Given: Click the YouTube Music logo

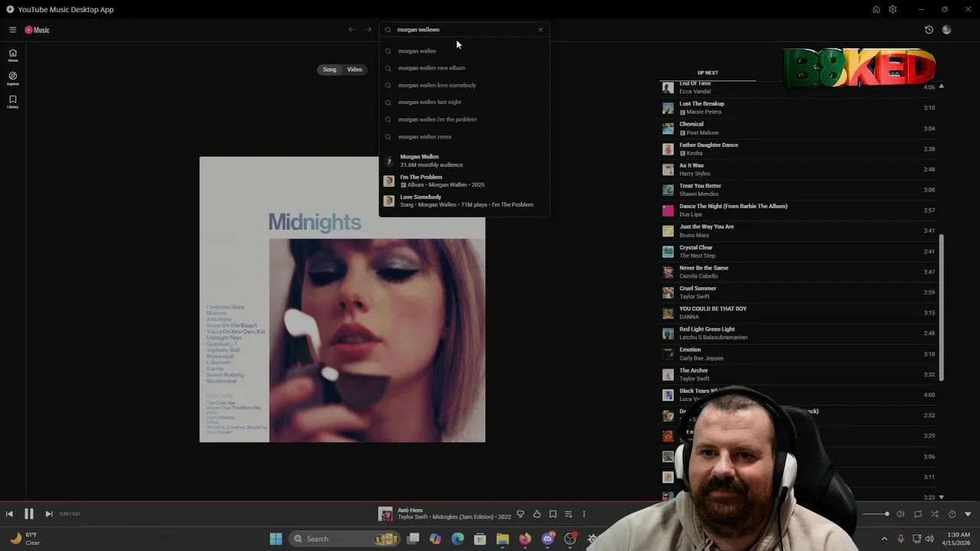Looking at the screenshot, I should click(37, 30).
